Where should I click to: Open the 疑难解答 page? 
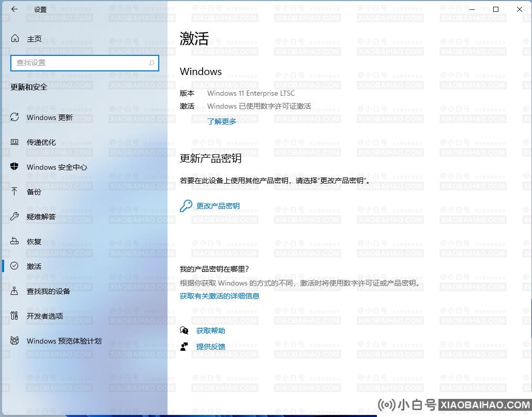click(41, 217)
